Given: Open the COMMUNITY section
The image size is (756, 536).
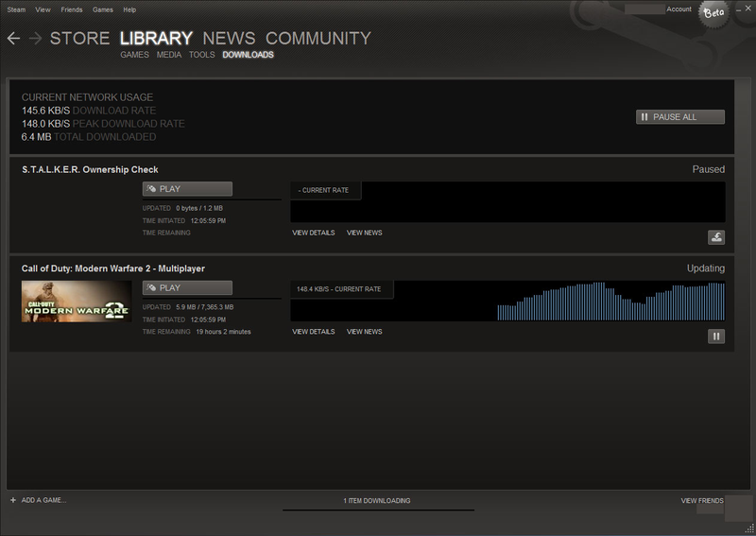Looking at the screenshot, I should pyautogui.click(x=318, y=39).
